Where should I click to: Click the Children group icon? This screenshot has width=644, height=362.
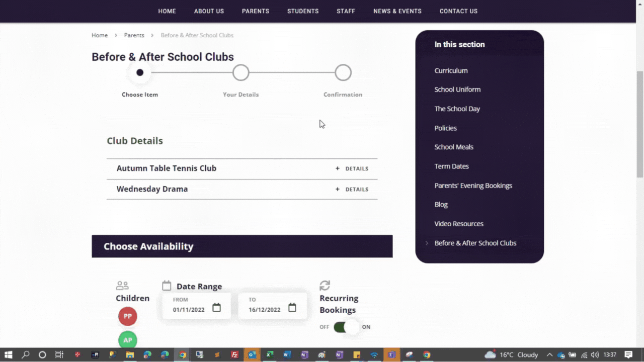[x=122, y=285]
